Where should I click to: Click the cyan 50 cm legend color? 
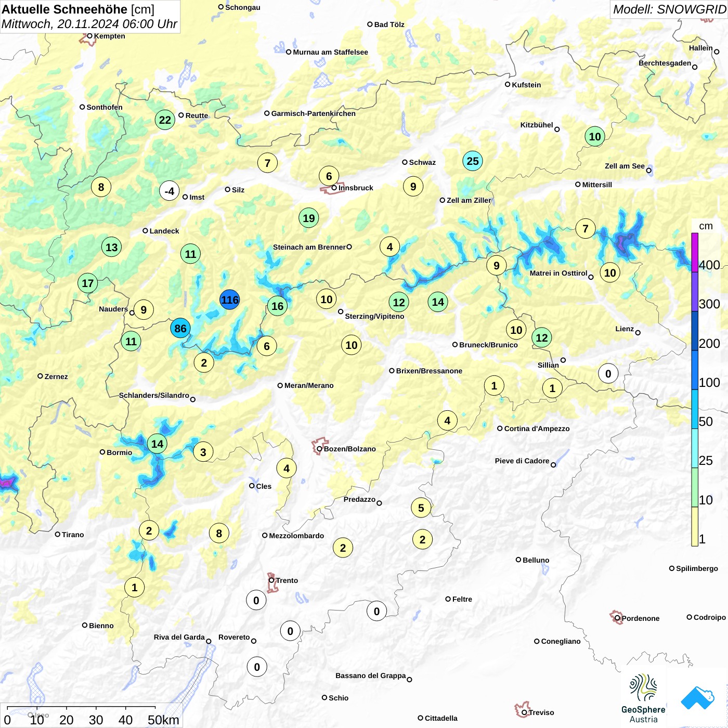point(695,409)
